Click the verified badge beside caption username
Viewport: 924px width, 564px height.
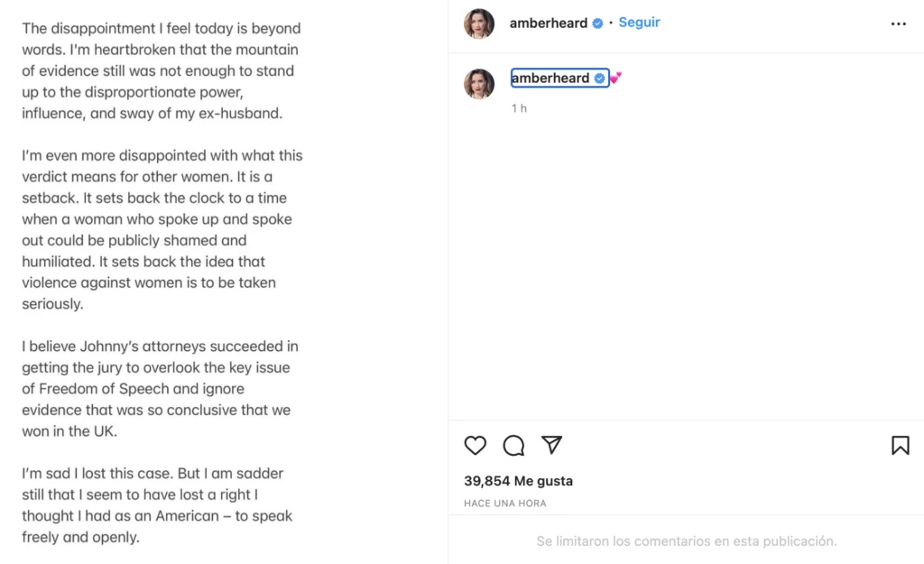click(599, 79)
